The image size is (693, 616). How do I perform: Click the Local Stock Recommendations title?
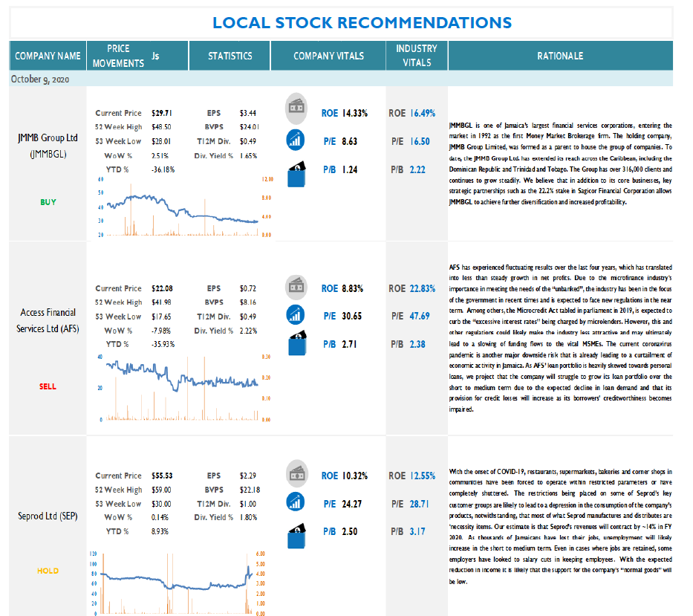pos(362,22)
